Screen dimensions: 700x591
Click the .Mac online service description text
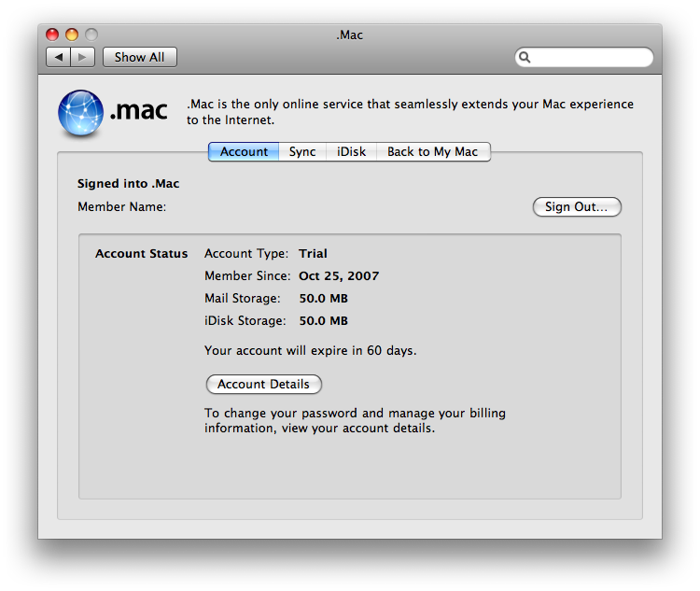pos(410,112)
